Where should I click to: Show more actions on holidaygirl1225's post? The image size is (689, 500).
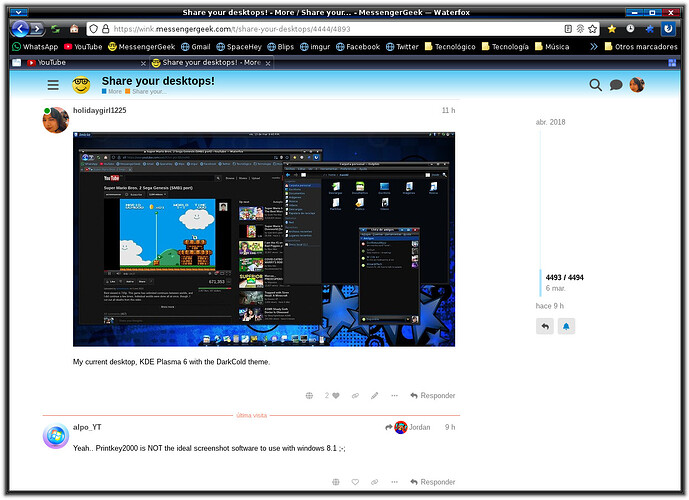click(x=394, y=395)
